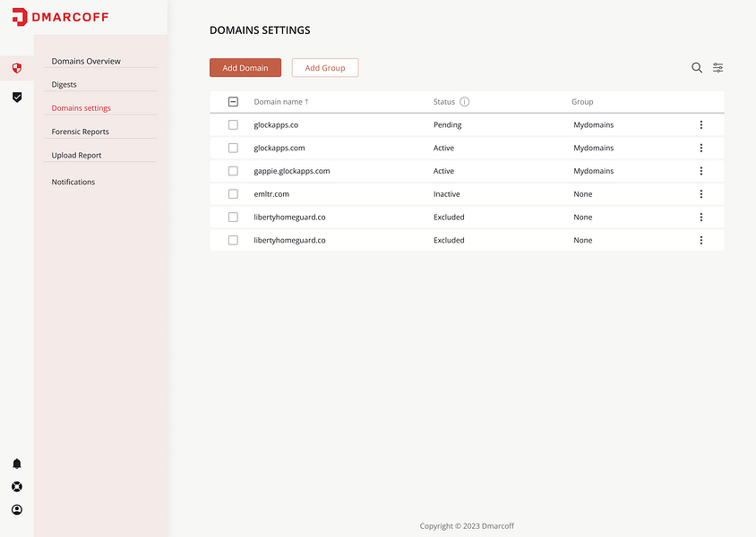Open Forensic Reports

click(80, 132)
